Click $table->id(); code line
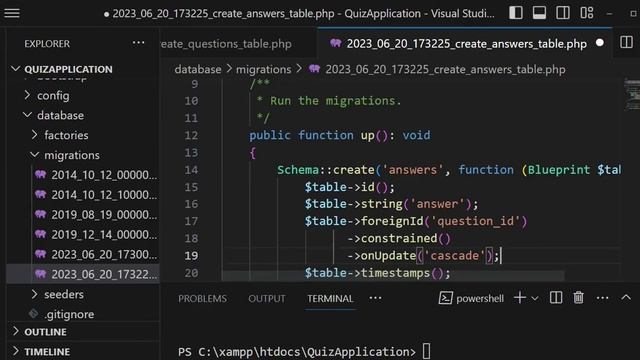The height and width of the screenshot is (360, 640). [x=350, y=187]
